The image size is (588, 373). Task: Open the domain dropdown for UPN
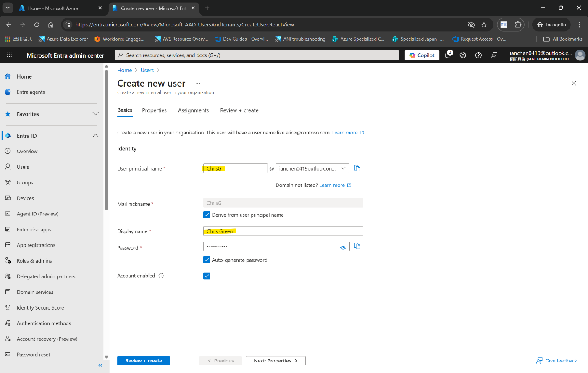point(312,168)
